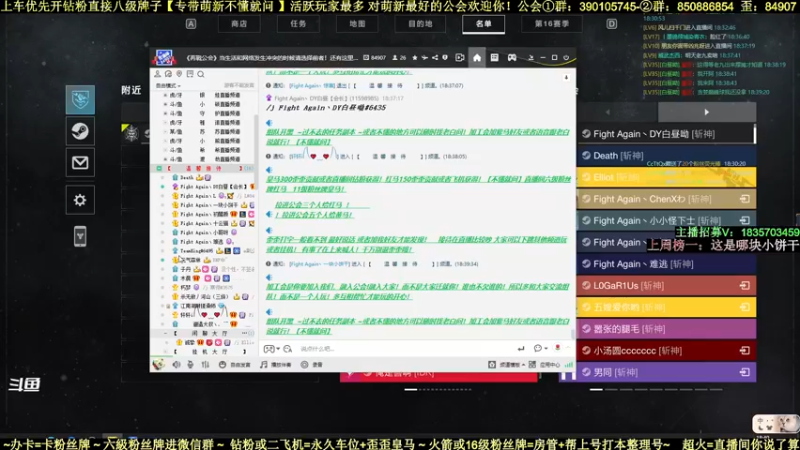Toggle 自由发言 free speech mode
Viewport: 800px width, 450px height.
[x=235, y=365]
